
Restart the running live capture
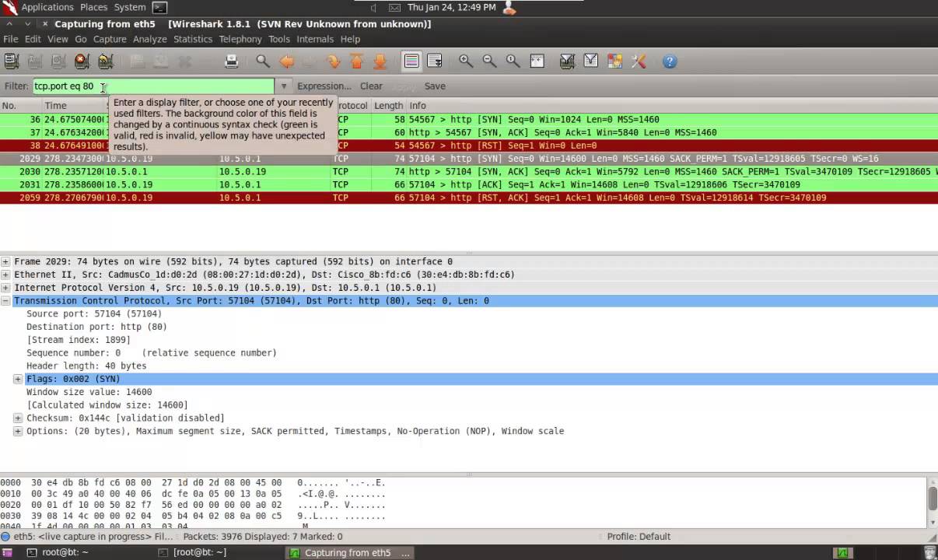106,61
